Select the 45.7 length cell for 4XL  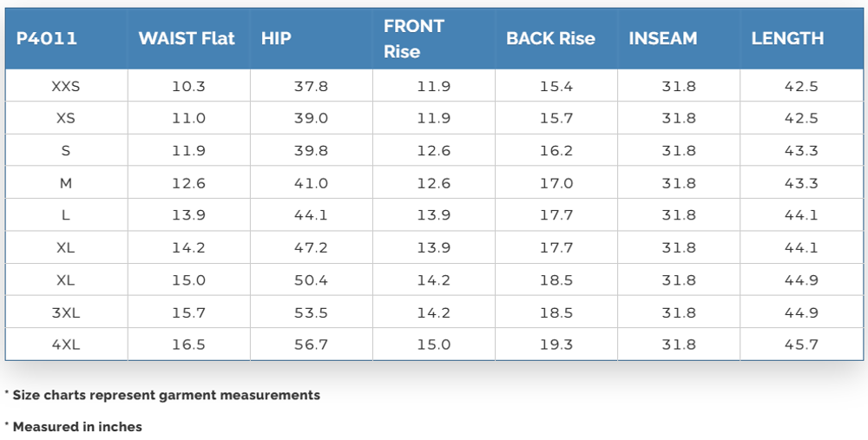coord(801,345)
